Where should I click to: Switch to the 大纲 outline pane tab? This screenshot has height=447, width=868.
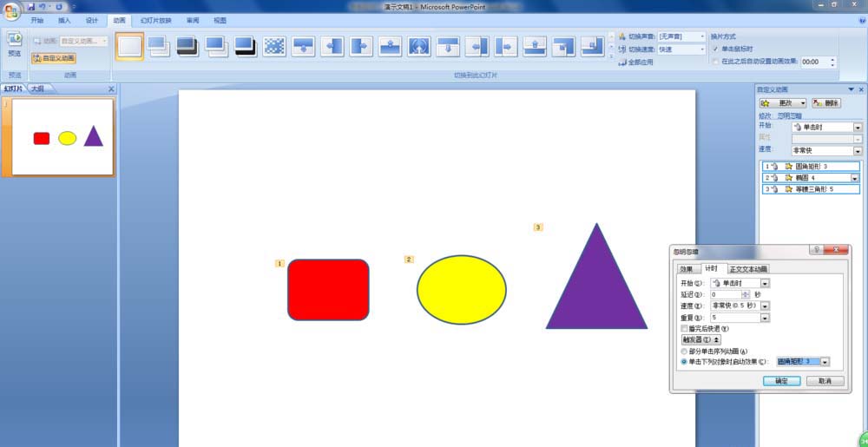click(x=37, y=89)
